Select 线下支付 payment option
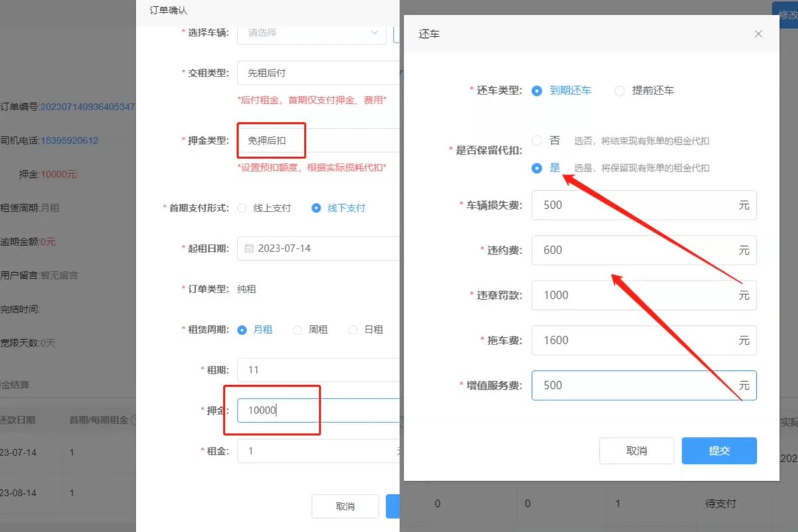This screenshot has width=798, height=532. 338,208
